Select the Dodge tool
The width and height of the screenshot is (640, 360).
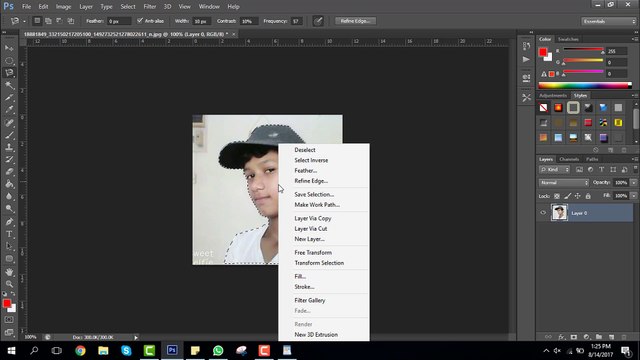click(x=9, y=209)
